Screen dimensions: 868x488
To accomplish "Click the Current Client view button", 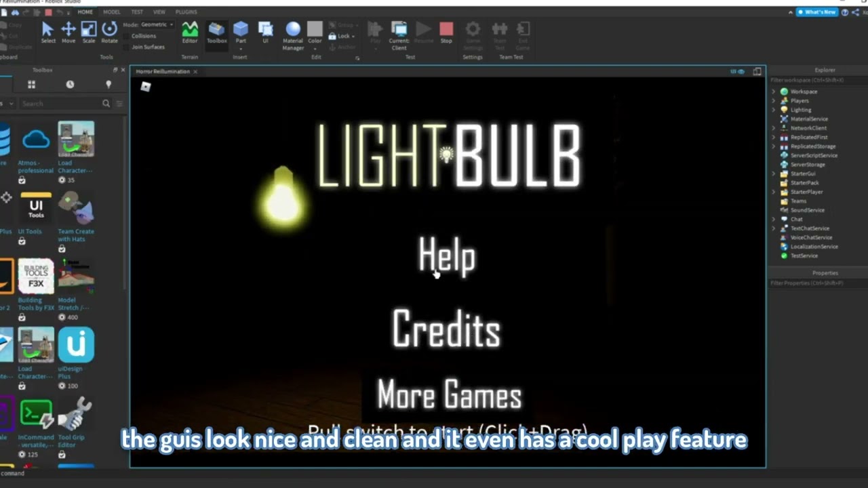I will coord(399,35).
